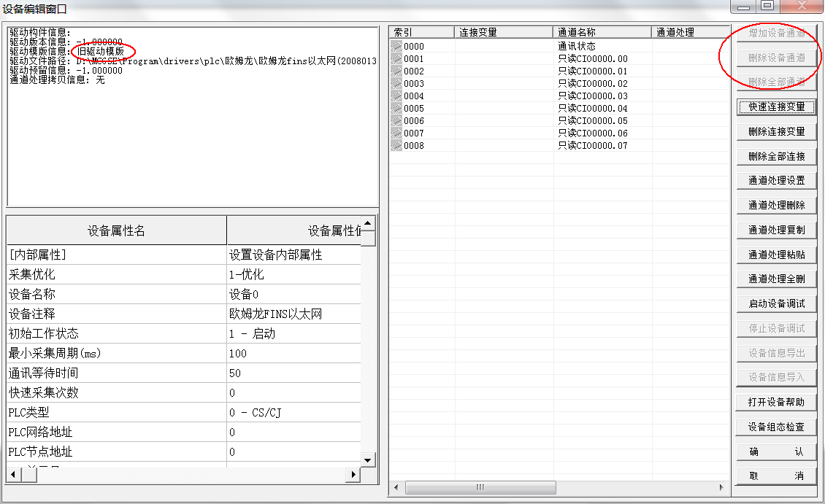Click the row icon for channel index 0005

click(x=396, y=109)
